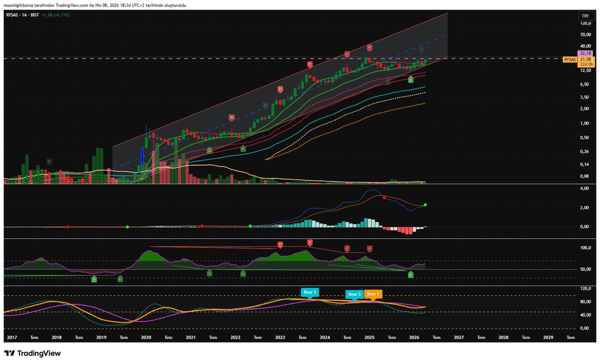This screenshot has height=364, width=600.
Task: Click 2029 on the time axis
Action: tap(548, 337)
